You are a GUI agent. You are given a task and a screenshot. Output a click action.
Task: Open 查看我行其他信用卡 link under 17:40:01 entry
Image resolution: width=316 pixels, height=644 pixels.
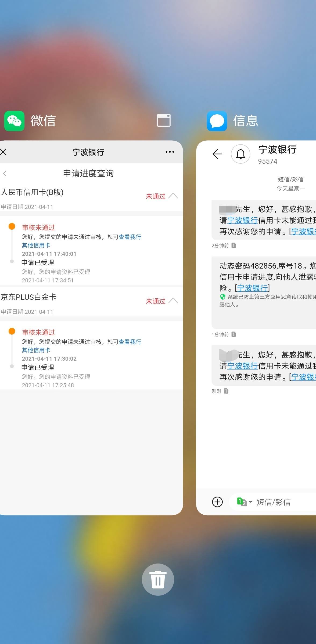click(82, 241)
